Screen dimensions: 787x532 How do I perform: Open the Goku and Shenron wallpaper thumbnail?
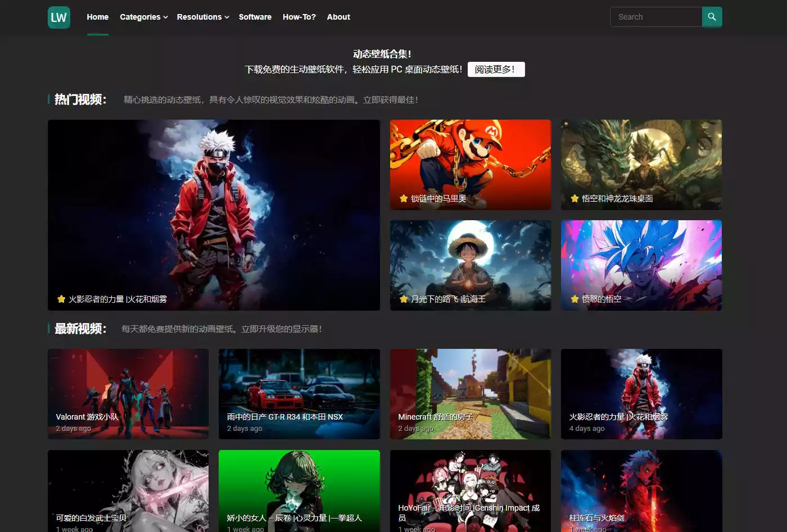tap(641, 165)
